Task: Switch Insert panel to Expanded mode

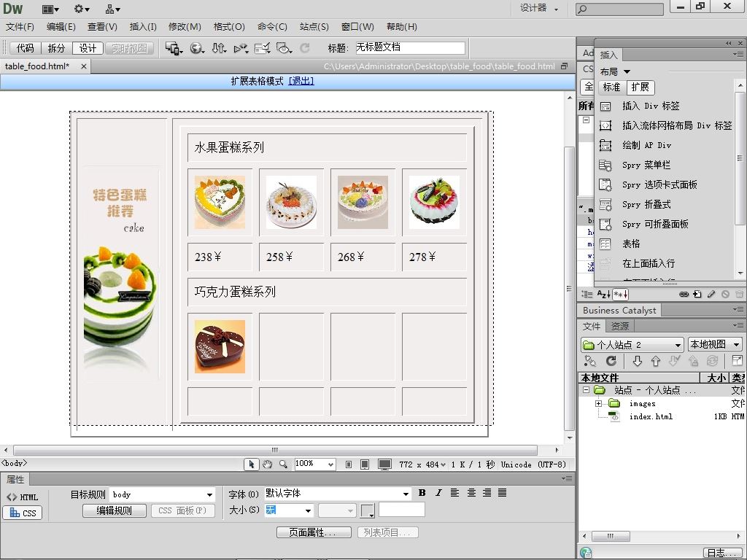Action: point(640,87)
